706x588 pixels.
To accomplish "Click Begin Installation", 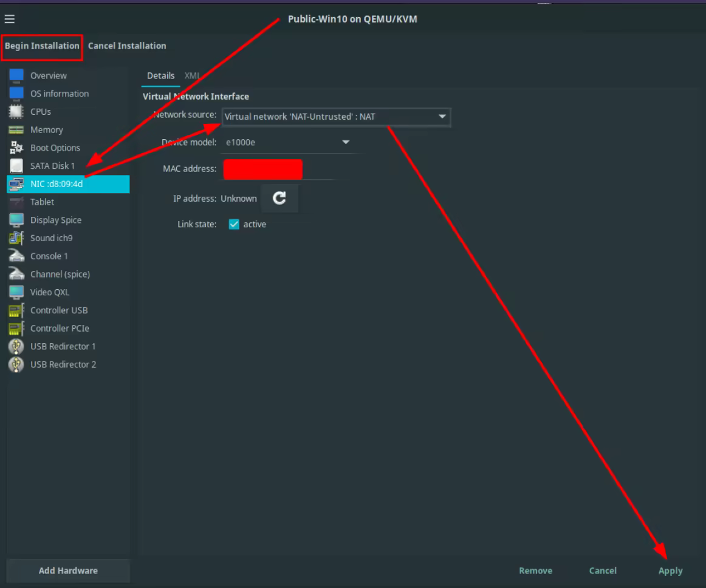I will pyautogui.click(x=42, y=46).
